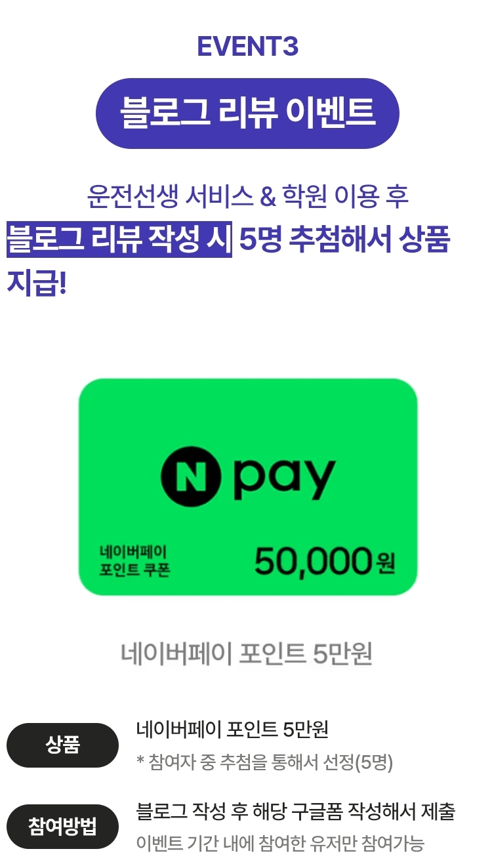
Task: Click the 참여자 중 추첨을 통해서 선정(5명) note
Action: point(264,762)
